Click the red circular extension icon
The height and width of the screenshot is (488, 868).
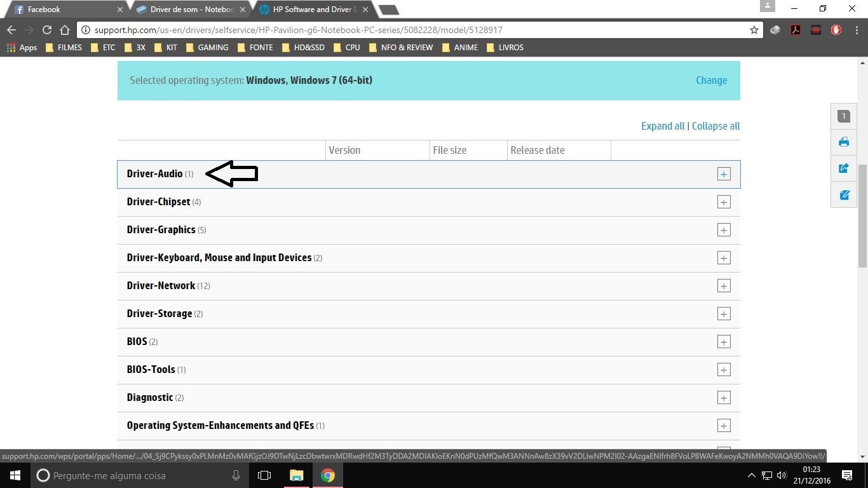pos(836,30)
